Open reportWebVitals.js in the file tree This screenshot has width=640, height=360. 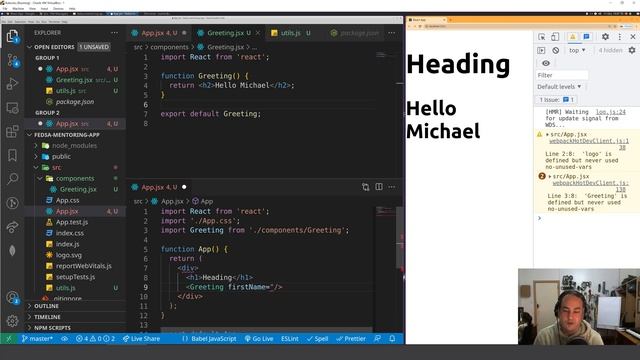pos(84,266)
